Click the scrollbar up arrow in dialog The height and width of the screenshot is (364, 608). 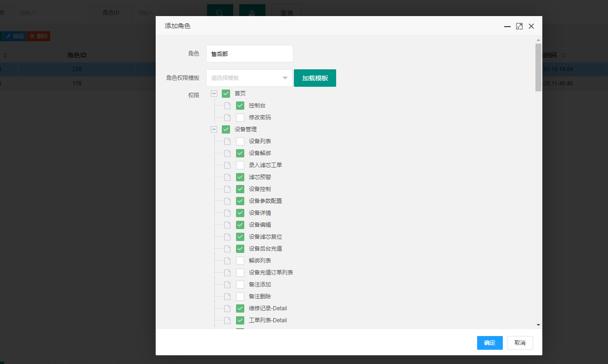538,40
